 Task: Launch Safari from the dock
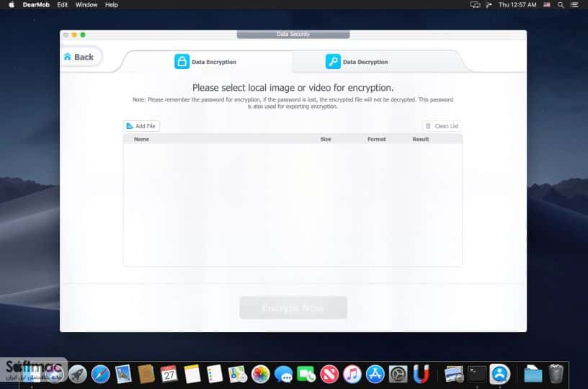coord(100,374)
